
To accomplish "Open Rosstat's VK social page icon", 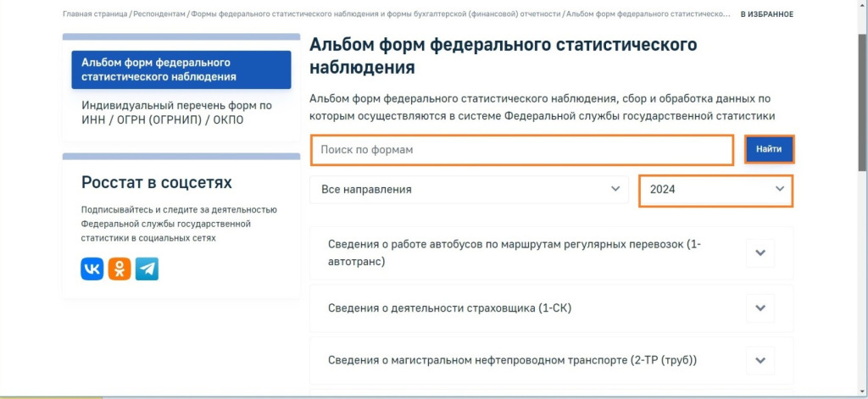I will pyautogui.click(x=92, y=269).
